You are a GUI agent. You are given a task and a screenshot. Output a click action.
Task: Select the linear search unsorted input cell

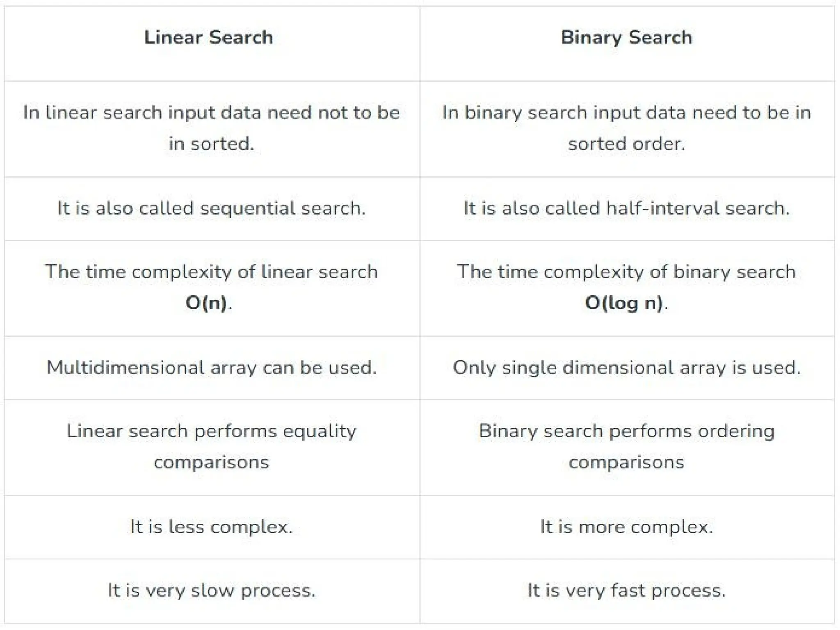pyautogui.click(x=212, y=128)
